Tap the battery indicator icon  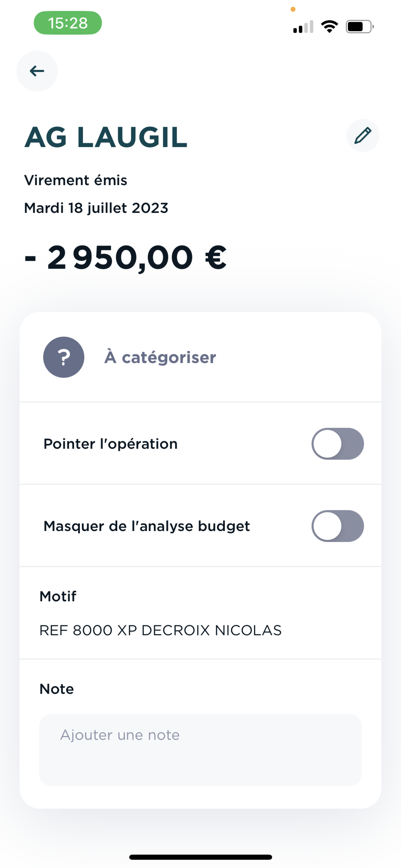(359, 26)
